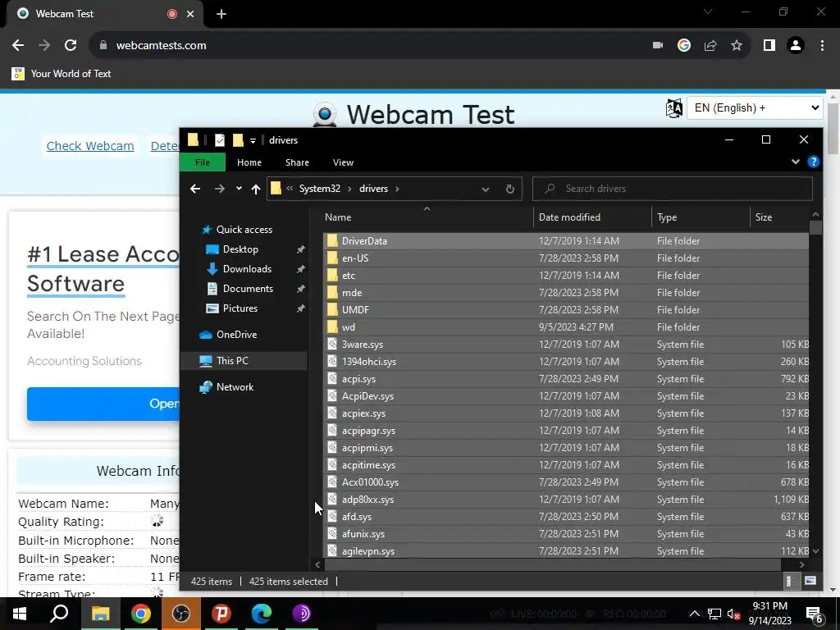Close the Webcam Test tab

point(190,14)
